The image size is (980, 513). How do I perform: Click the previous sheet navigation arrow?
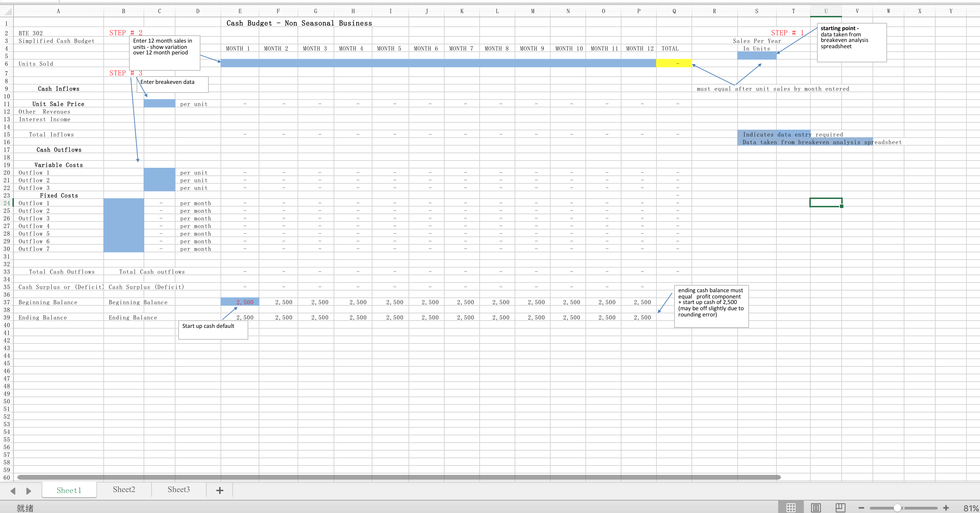(x=13, y=490)
